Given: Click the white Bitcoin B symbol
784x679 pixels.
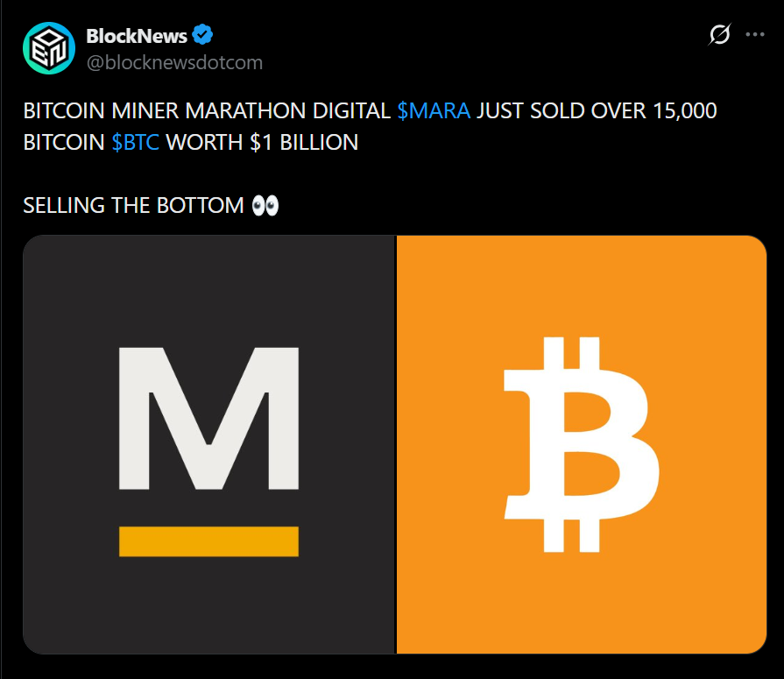Looking at the screenshot, I should tap(581, 444).
